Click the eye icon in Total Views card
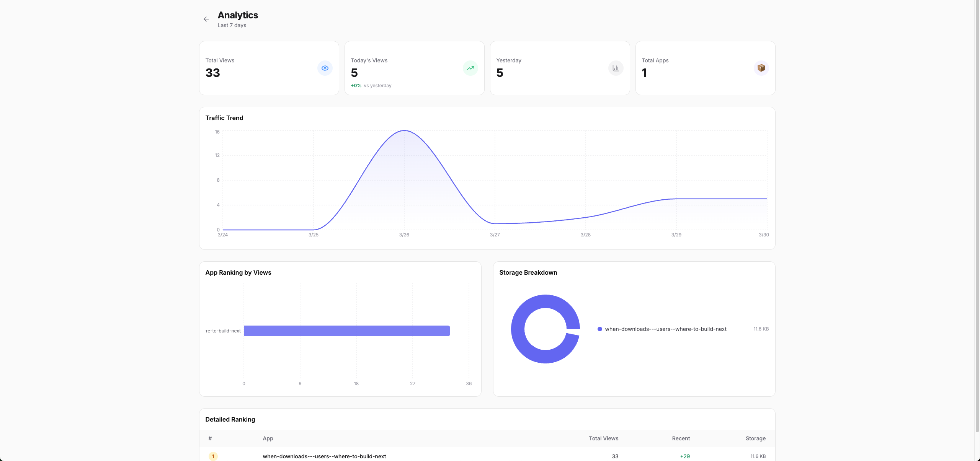980x461 pixels. point(325,68)
